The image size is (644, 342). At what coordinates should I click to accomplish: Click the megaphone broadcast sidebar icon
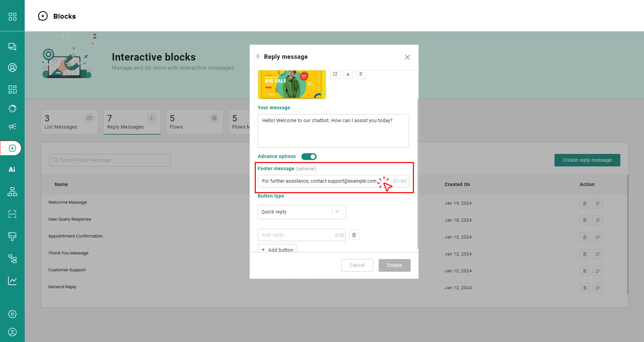pyautogui.click(x=12, y=127)
